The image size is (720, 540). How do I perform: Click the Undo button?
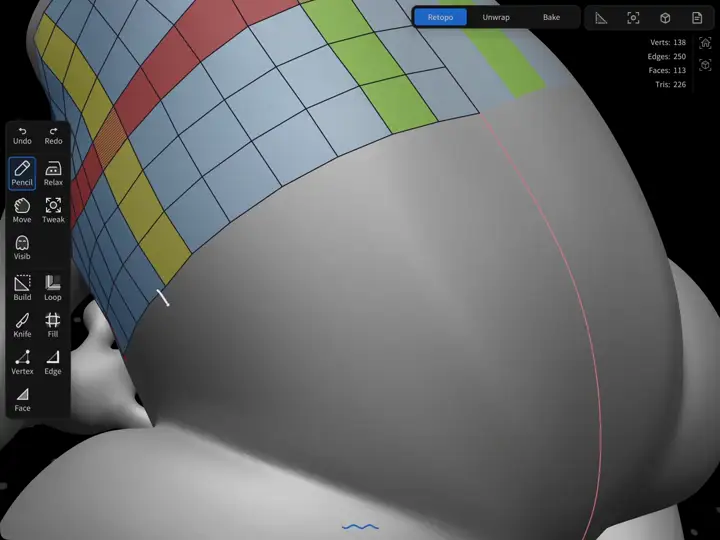22,136
